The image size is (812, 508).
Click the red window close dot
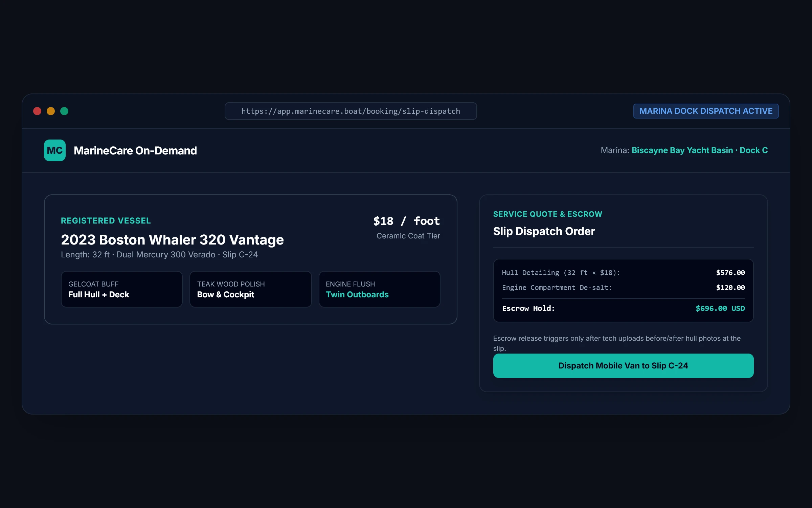coord(37,111)
